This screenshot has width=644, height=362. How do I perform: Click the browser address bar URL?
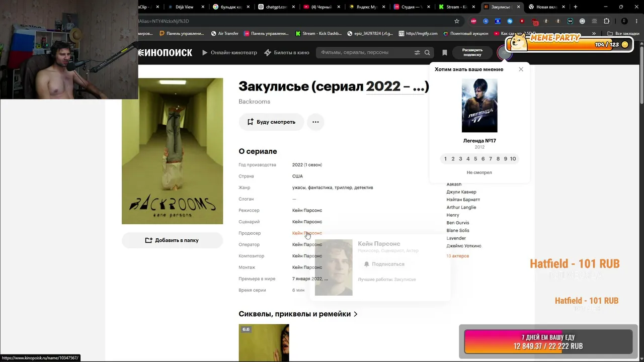[x=292, y=21]
